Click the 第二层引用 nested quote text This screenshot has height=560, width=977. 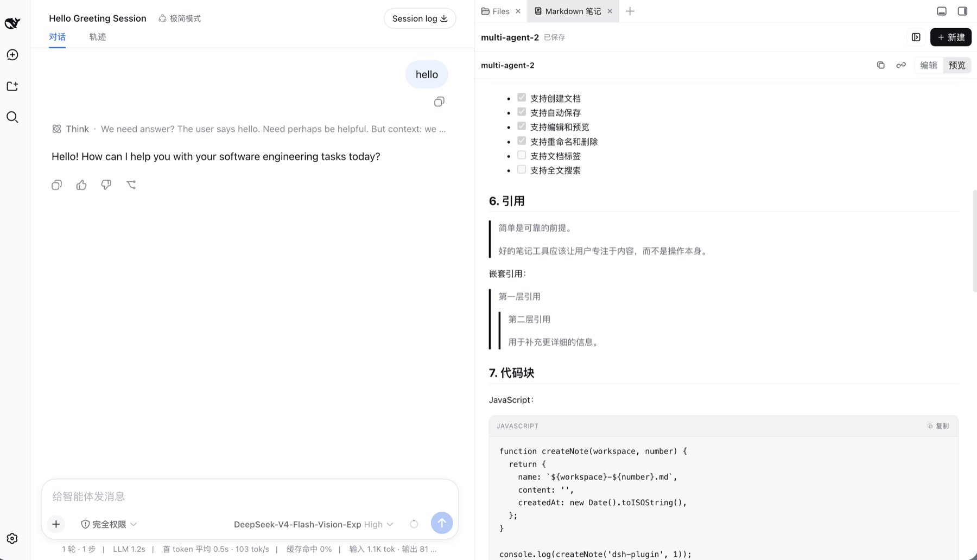pos(529,320)
